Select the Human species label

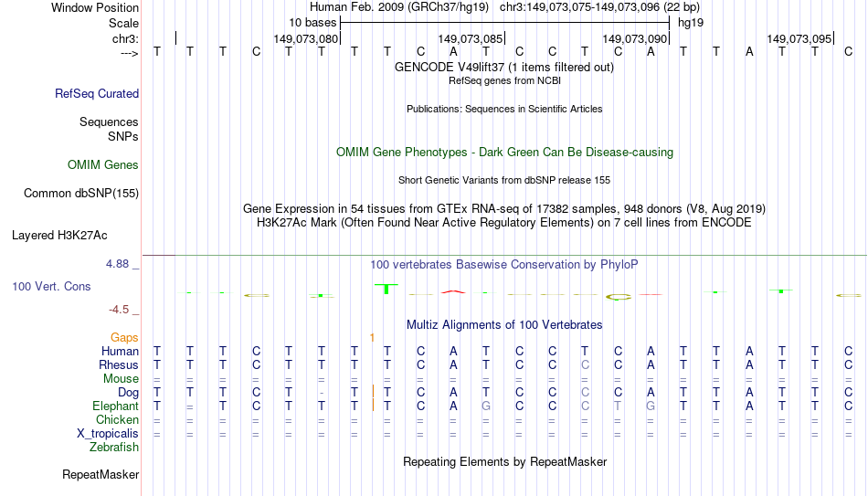tap(120, 351)
